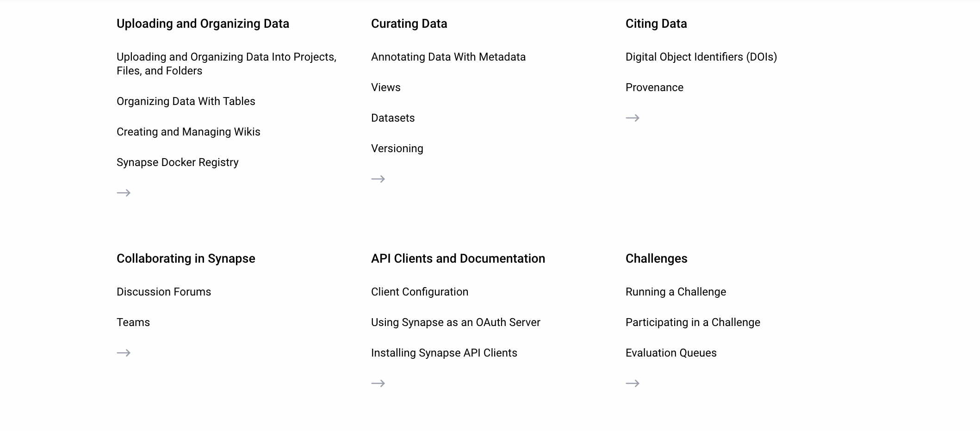Click the arrow below Evaluation Queues
This screenshot has width=980, height=431.
coord(633,383)
